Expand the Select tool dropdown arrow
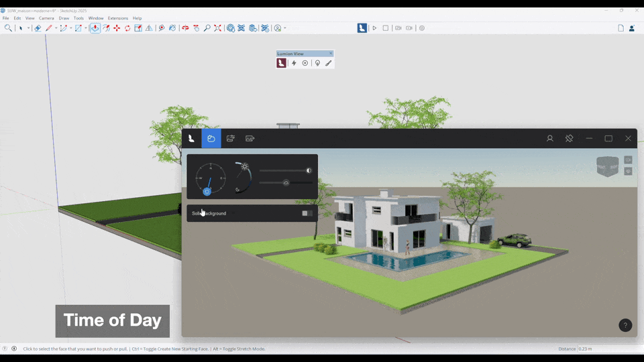This screenshot has width=644, height=362. (29, 28)
